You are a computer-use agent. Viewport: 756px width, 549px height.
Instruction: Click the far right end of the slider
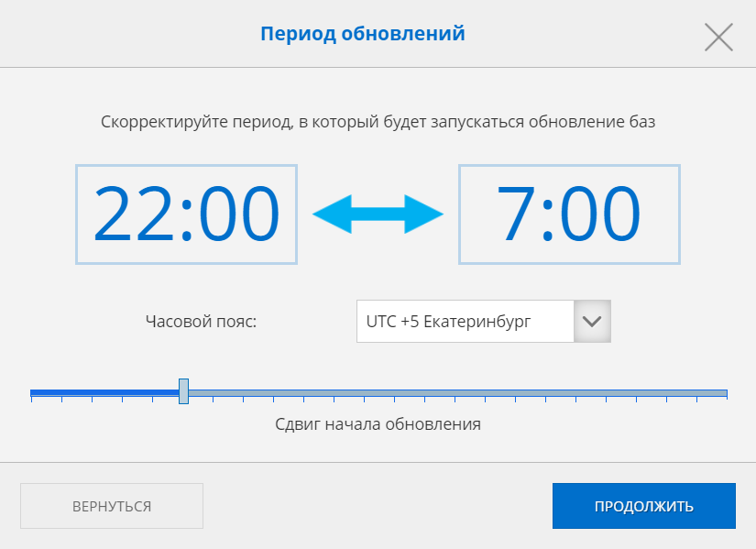tap(725, 393)
